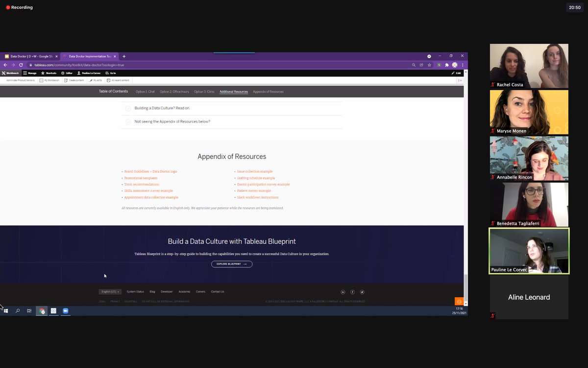
Task: Open LinkedIn social icon in footer
Action: pos(343,292)
